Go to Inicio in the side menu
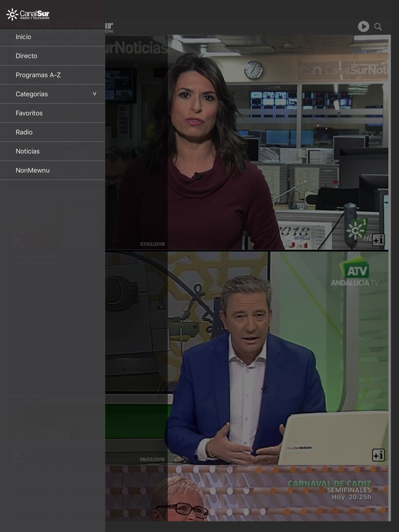399x532 pixels. [x=53, y=37]
